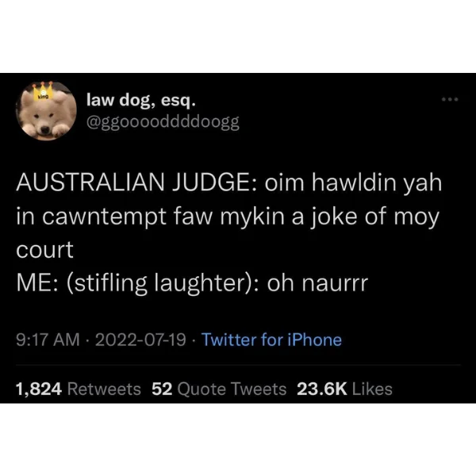
Task: Click the 9:17 AM timestamp
Action: (48, 340)
